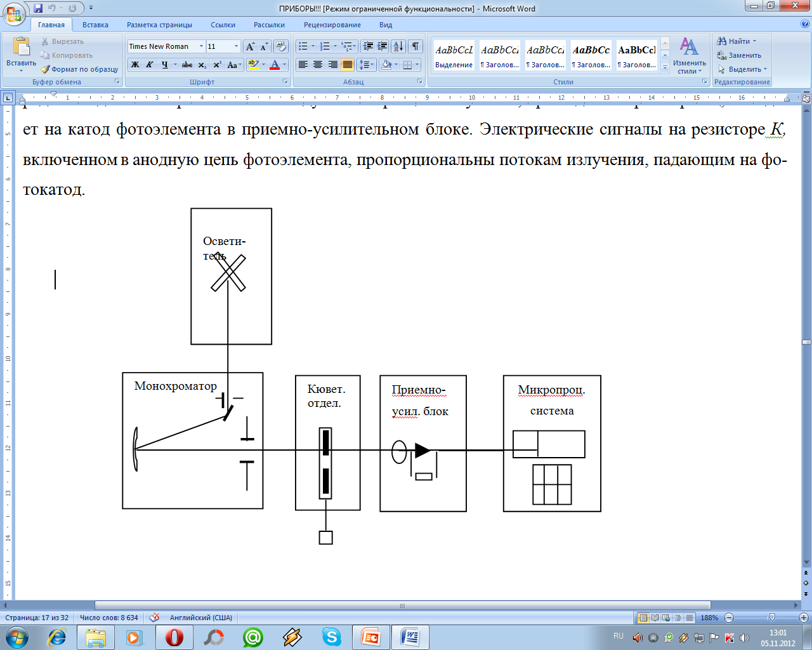Align text to the right
The width and height of the screenshot is (812, 650).
[332, 65]
